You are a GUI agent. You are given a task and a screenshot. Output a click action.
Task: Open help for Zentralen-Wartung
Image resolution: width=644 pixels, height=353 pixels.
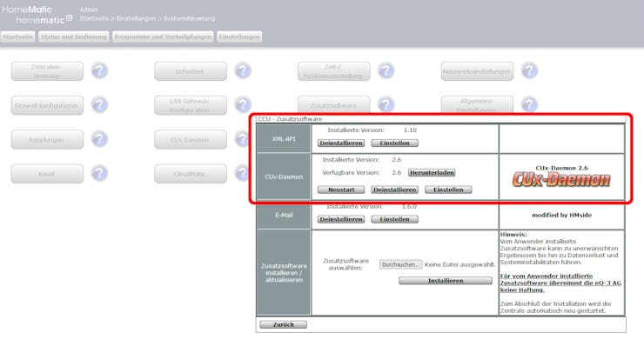click(99, 71)
